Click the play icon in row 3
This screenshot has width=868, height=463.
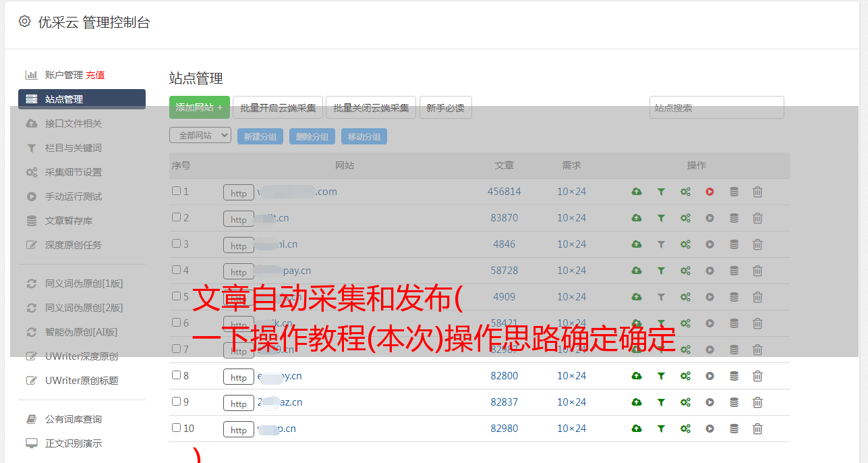[x=710, y=244]
